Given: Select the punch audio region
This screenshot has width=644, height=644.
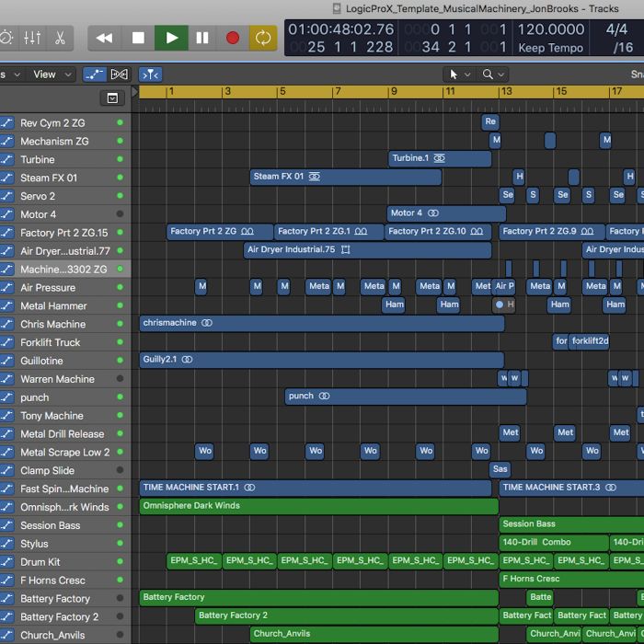Looking at the screenshot, I should 406,397.
